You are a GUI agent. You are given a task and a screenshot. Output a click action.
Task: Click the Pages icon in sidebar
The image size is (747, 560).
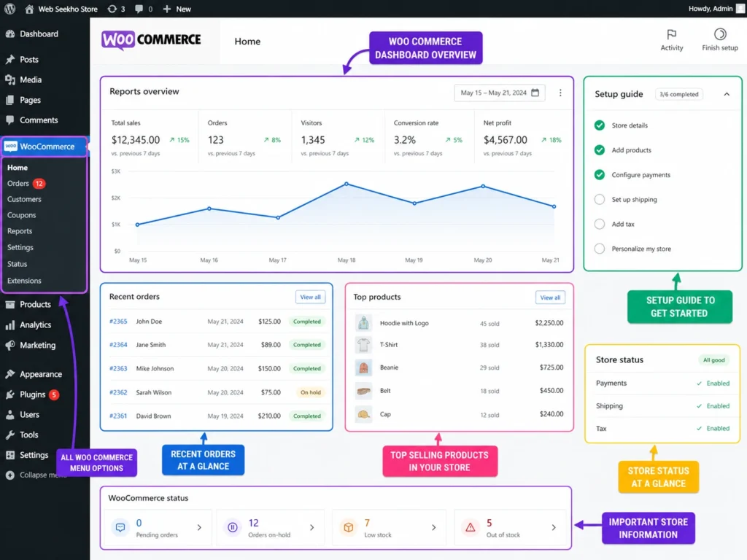click(x=10, y=100)
